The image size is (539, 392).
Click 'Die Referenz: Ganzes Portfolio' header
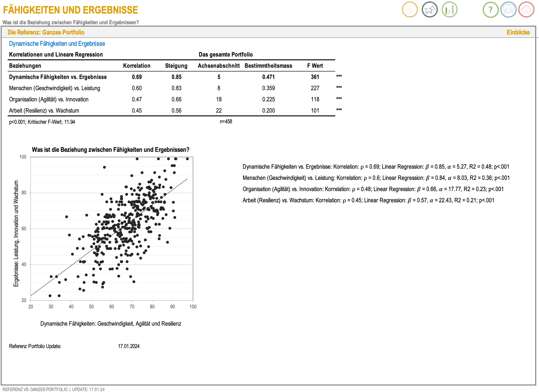pyautogui.click(x=46, y=32)
